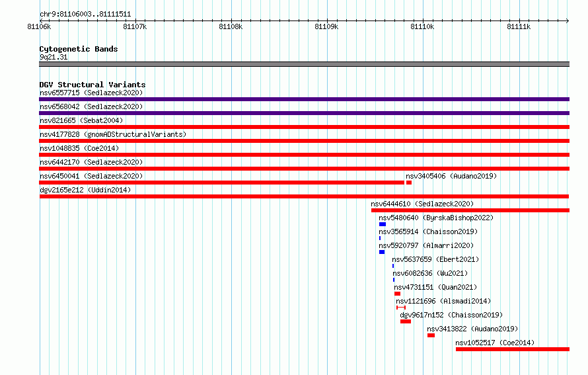This screenshot has height=375, width=588.
Task: Select the red block under nsv4731151
Action: click(398, 294)
